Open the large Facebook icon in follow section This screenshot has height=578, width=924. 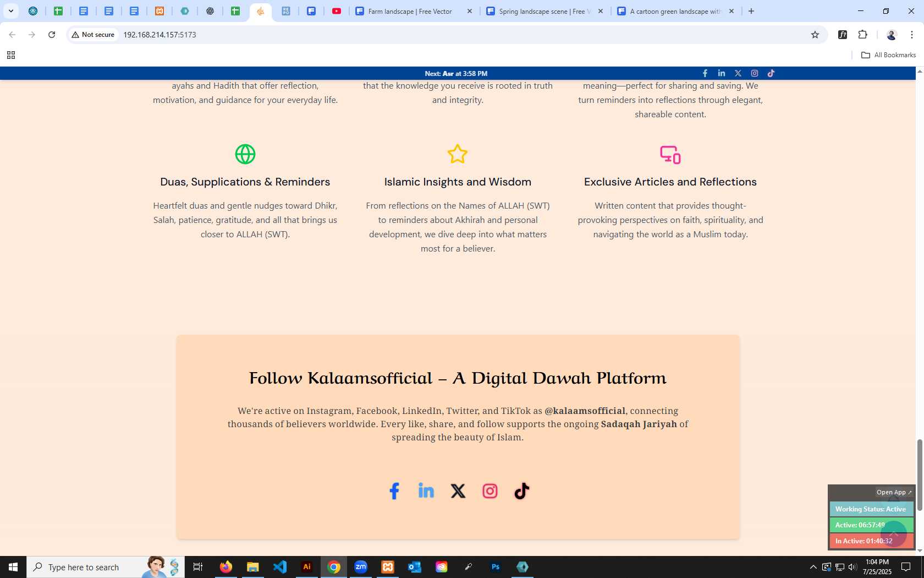(394, 491)
